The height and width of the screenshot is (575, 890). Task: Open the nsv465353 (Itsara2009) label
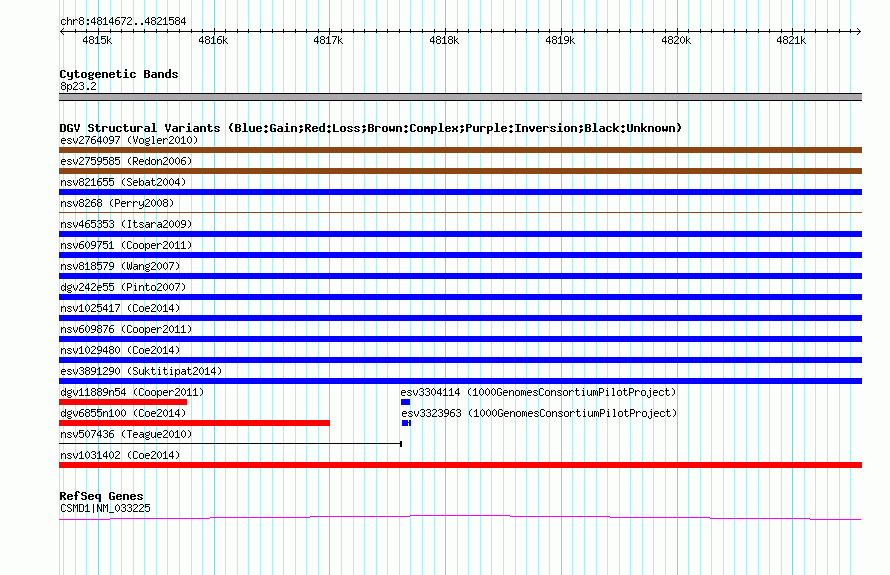pyautogui.click(x=126, y=224)
